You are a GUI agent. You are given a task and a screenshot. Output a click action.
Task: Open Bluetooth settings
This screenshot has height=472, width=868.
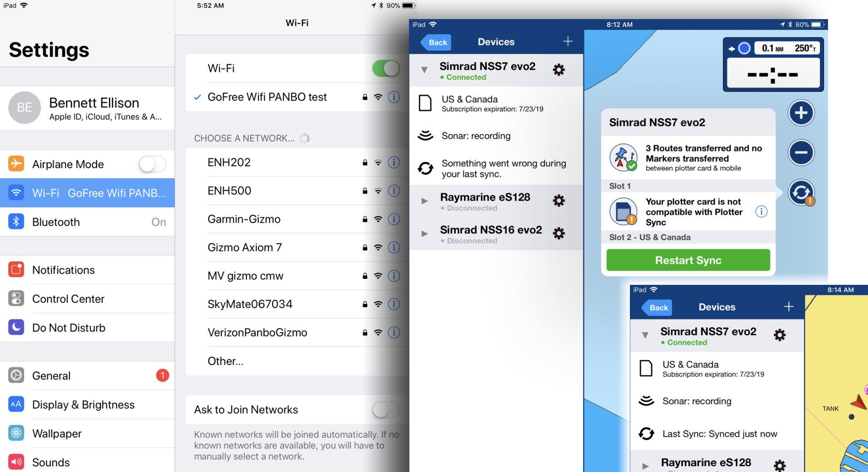[x=87, y=222]
